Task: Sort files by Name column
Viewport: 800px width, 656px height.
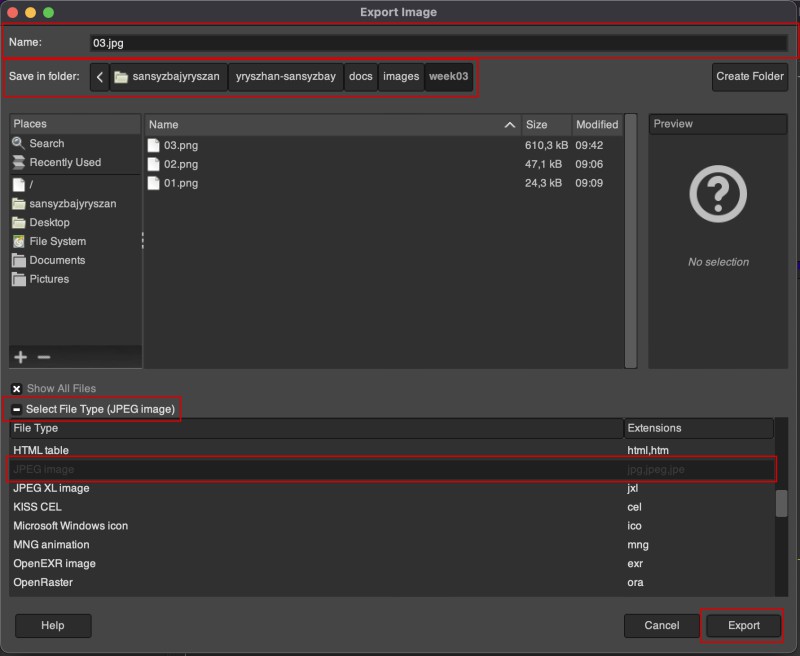Action: pos(333,124)
